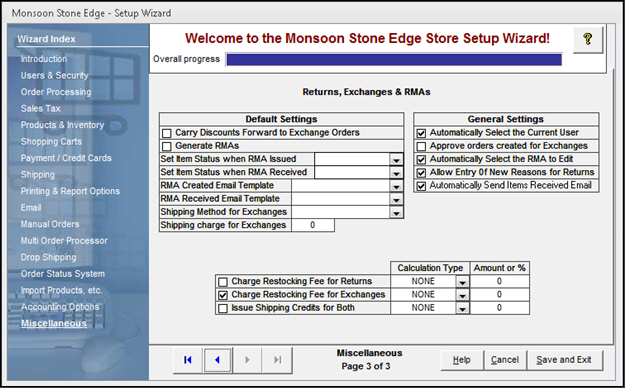Go to first wizard page
The image size is (625, 388).
(x=187, y=360)
